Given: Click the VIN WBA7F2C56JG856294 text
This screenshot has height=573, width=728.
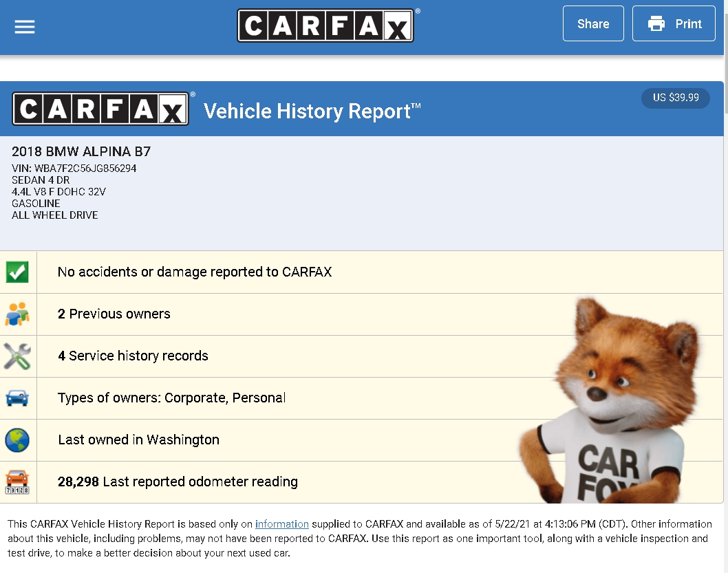Looking at the screenshot, I should (x=74, y=169).
